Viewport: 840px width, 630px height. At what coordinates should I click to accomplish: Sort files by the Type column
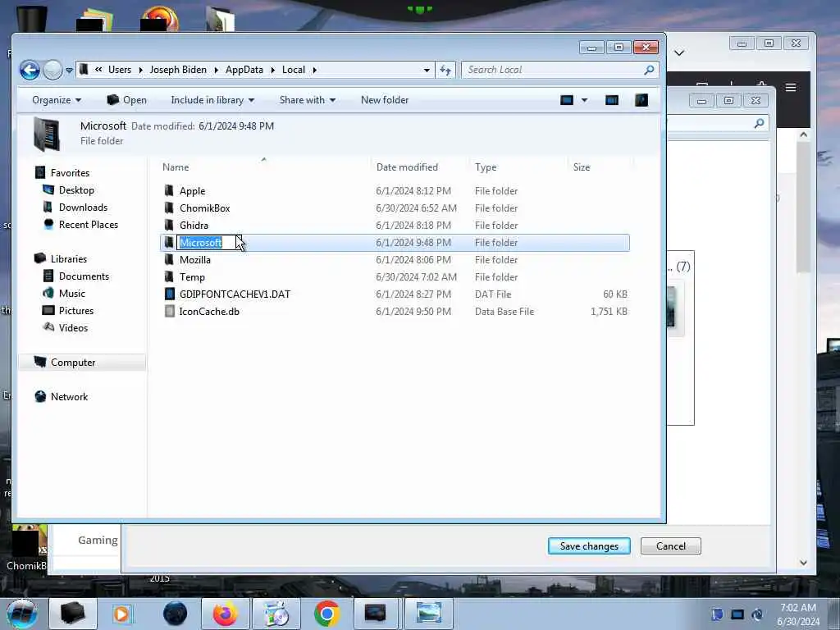486,167
